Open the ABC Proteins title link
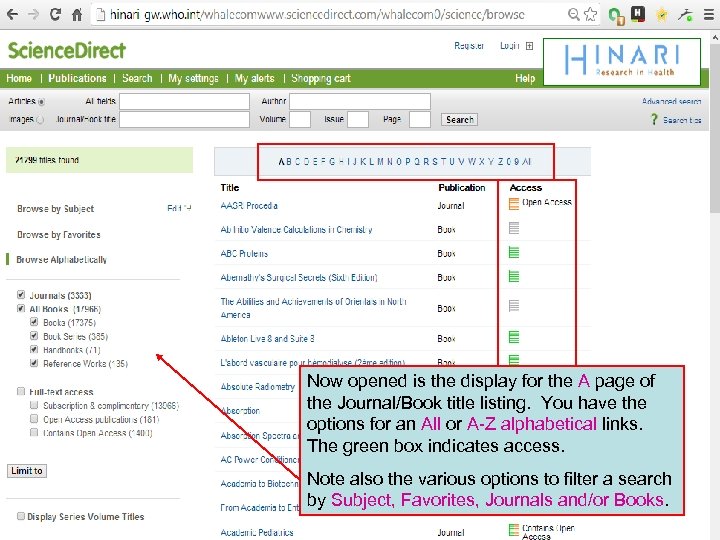This screenshot has width=720, height=540. [244, 253]
